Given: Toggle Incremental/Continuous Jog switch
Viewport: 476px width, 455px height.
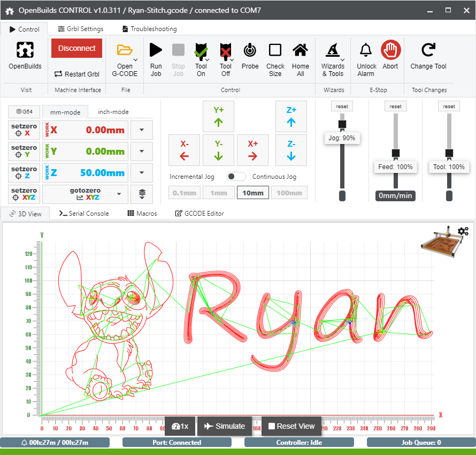Looking at the screenshot, I should 236,177.
